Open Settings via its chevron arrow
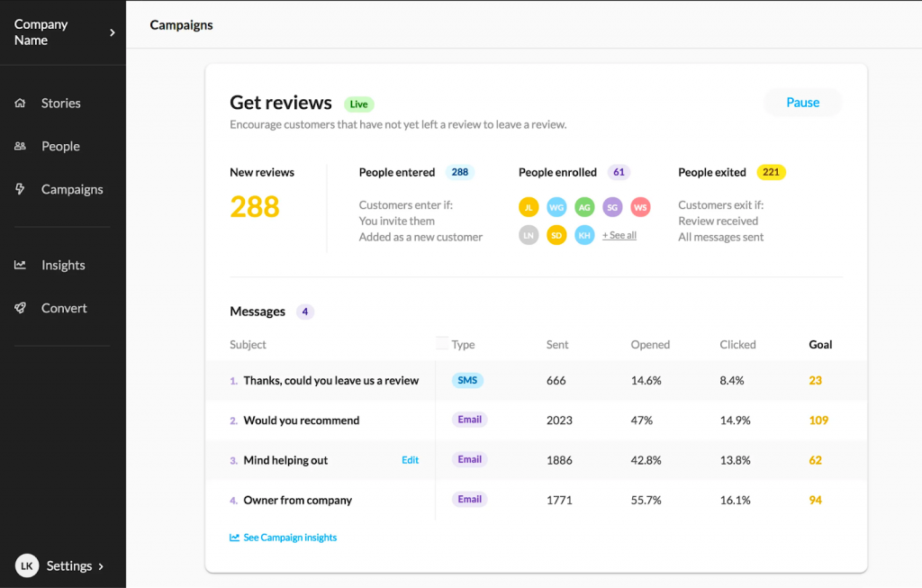 pos(99,565)
